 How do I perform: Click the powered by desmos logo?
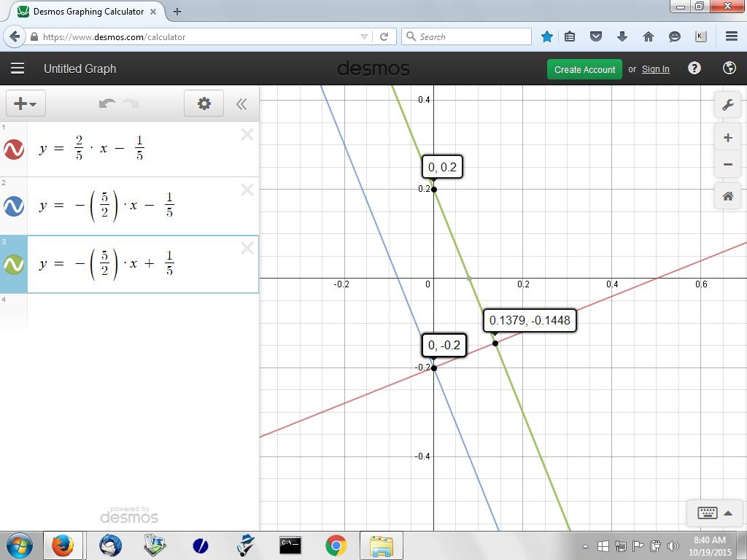pyautogui.click(x=129, y=516)
